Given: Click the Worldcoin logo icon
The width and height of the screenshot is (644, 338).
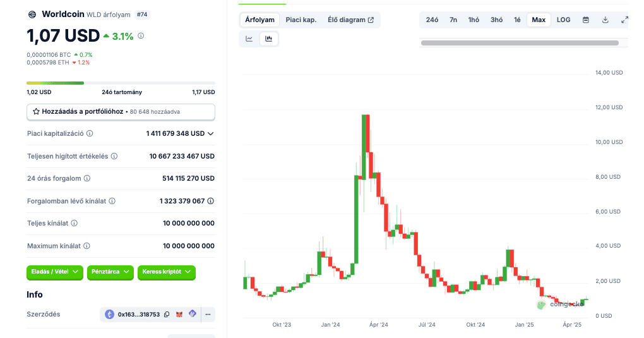Looking at the screenshot, I should pos(32,15).
